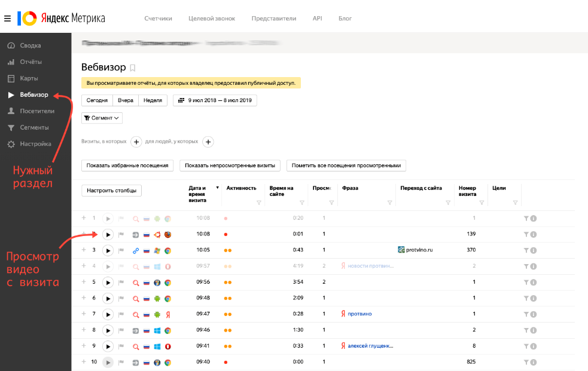Image resolution: width=588 pixels, height=371 pixels.
Task: Open Настройка in the sidebar
Action: [35, 144]
